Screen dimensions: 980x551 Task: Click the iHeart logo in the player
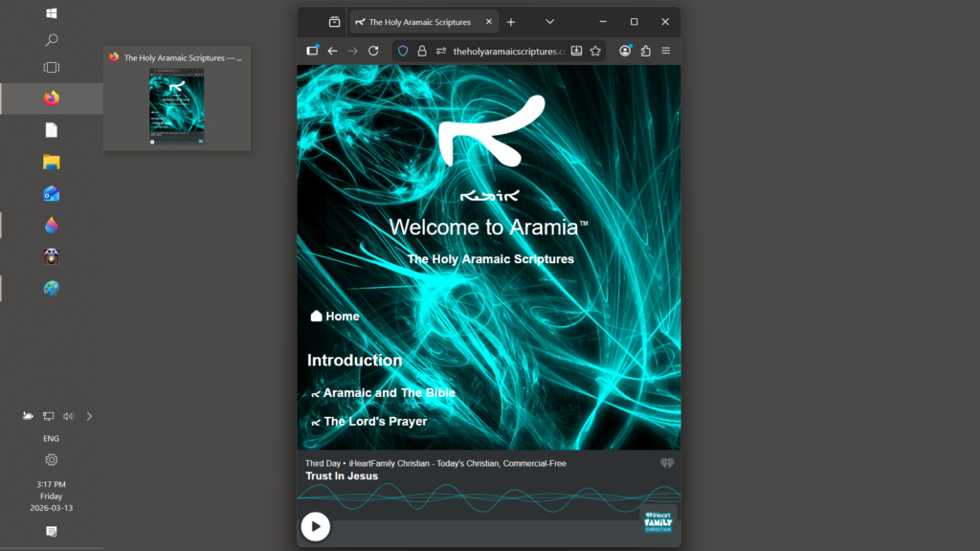pos(667,463)
